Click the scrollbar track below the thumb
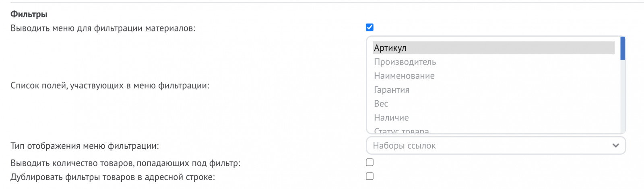The width and height of the screenshot is (644, 189). (x=623, y=96)
